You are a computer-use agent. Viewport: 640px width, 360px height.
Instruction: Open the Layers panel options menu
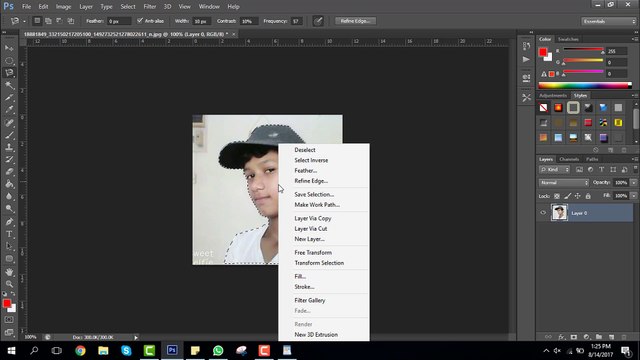pyautogui.click(x=634, y=159)
